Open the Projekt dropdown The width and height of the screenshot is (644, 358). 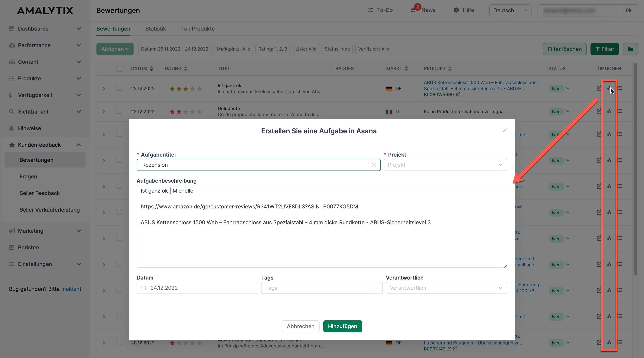click(x=445, y=165)
